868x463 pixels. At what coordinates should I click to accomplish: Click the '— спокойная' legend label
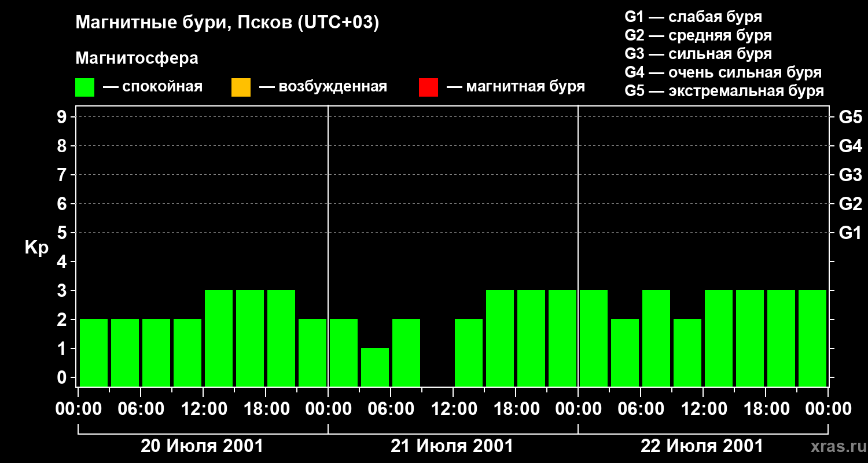click(153, 87)
